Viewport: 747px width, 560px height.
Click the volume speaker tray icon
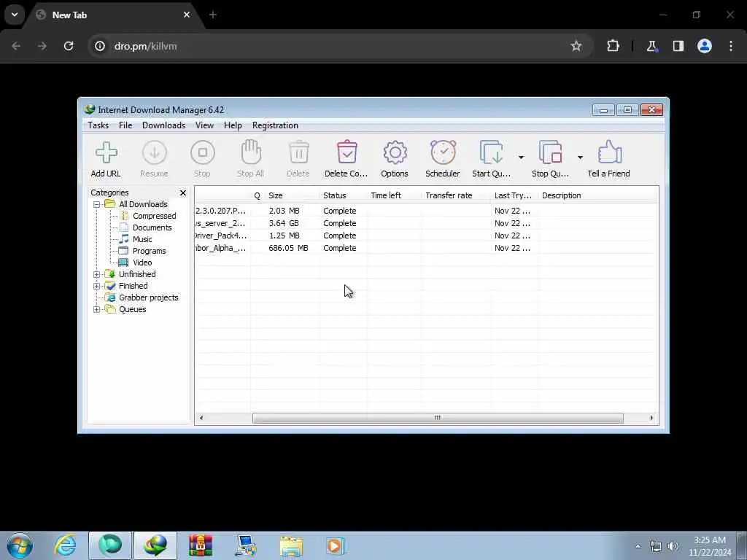pyautogui.click(x=673, y=546)
